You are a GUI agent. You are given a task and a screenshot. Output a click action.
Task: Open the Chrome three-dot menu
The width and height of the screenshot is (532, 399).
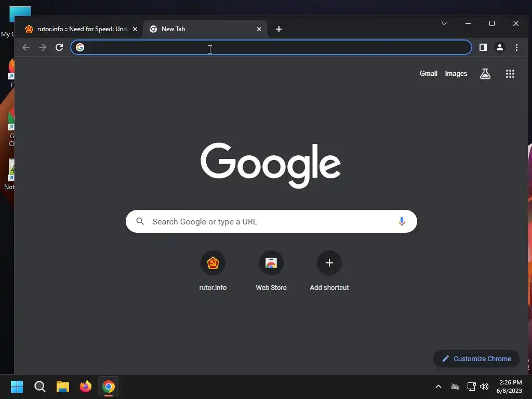pos(516,47)
